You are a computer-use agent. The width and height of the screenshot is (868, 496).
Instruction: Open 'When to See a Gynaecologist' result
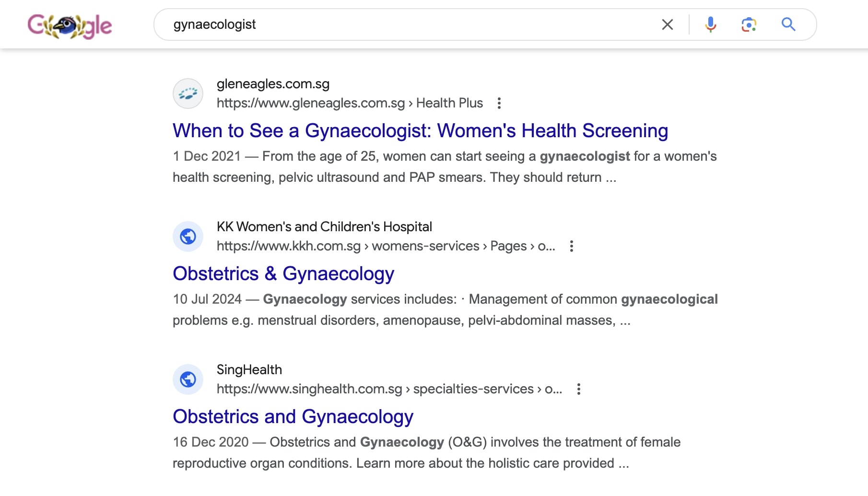coord(420,130)
